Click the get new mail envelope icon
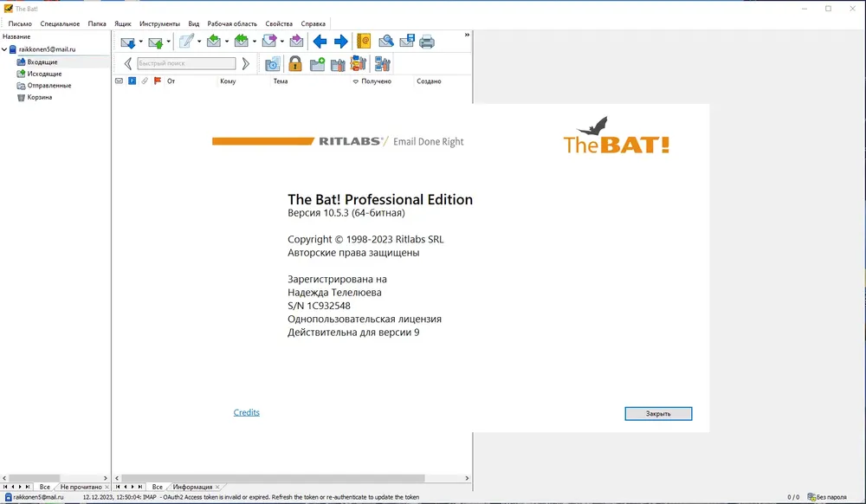 pos(127,42)
